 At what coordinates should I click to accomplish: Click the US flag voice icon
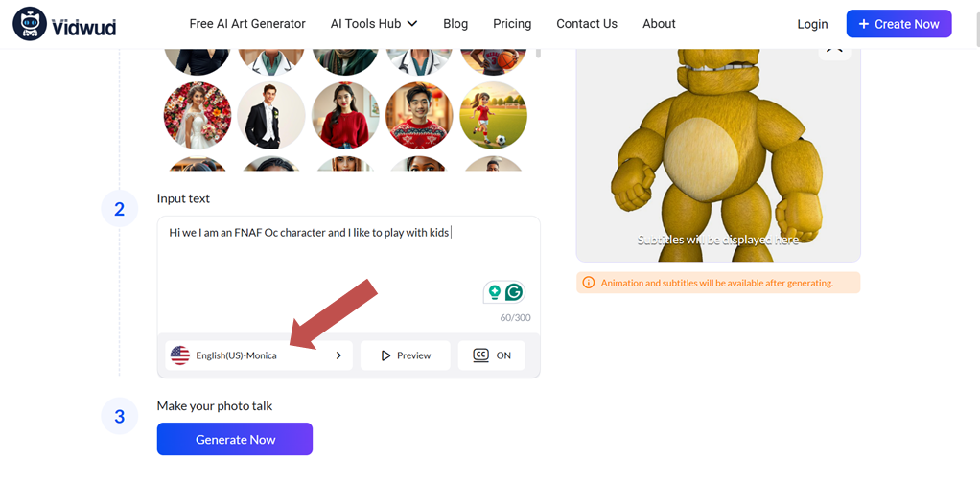(x=180, y=355)
